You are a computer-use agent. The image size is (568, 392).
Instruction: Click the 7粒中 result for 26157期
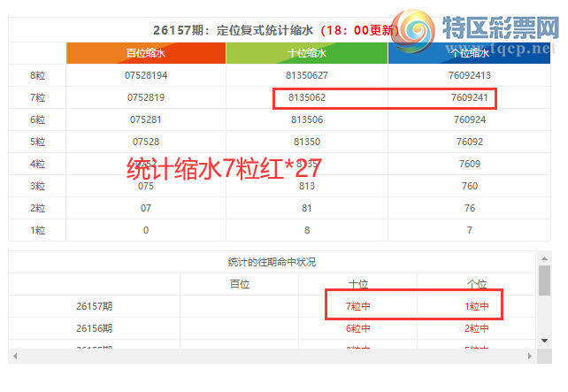(358, 306)
